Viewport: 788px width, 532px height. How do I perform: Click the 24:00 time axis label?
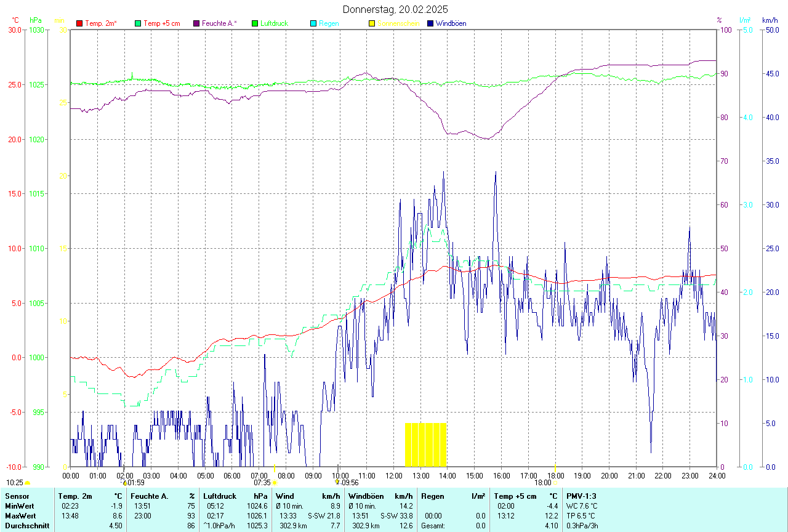coord(717,475)
